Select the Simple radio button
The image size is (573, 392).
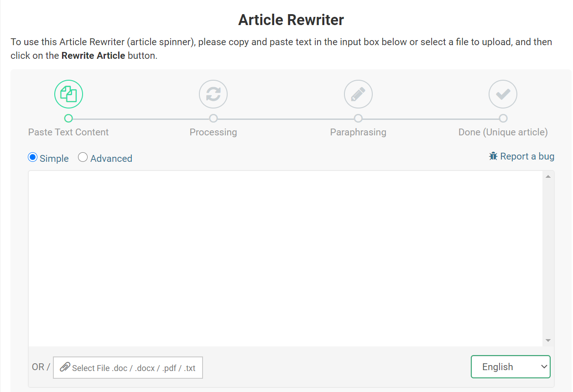pyautogui.click(x=33, y=158)
